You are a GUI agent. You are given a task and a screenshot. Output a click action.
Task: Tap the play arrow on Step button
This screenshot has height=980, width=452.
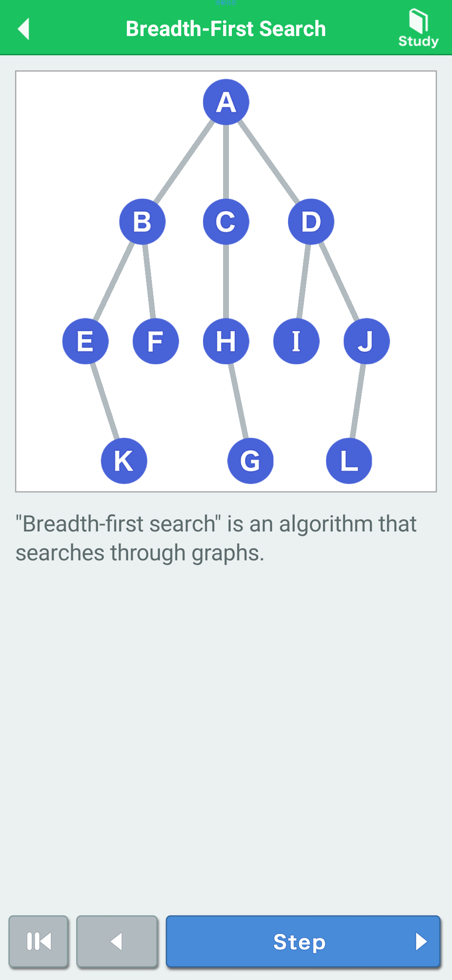(421, 941)
